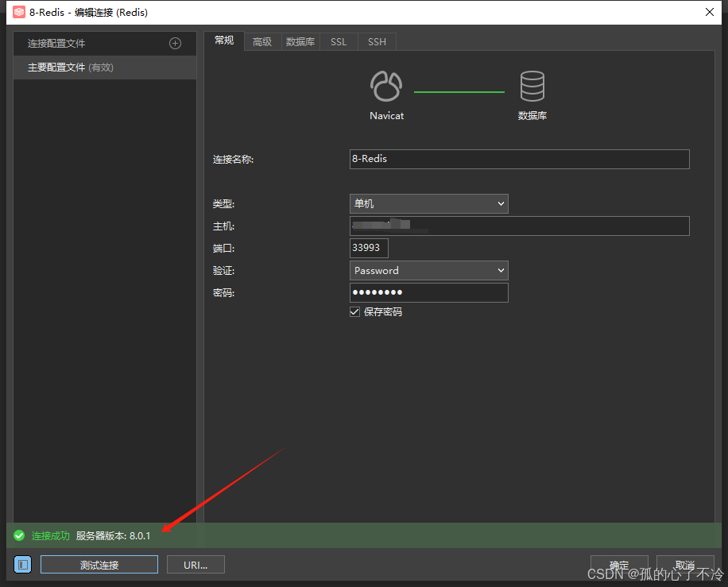Image resolution: width=728 pixels, height=587 pixels.
Task: Click the password input field
Action: (429, 293)
